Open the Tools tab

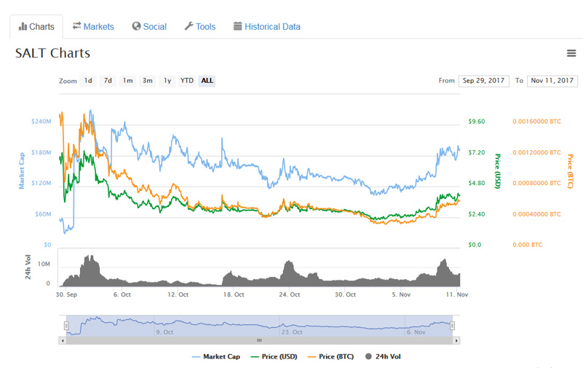click(200, 27)
